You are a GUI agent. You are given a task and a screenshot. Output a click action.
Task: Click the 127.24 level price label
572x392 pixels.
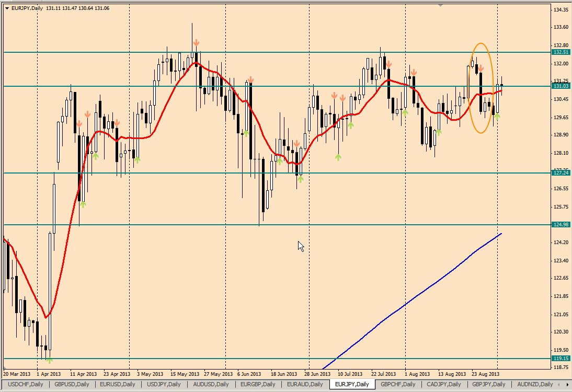point(560,173)
